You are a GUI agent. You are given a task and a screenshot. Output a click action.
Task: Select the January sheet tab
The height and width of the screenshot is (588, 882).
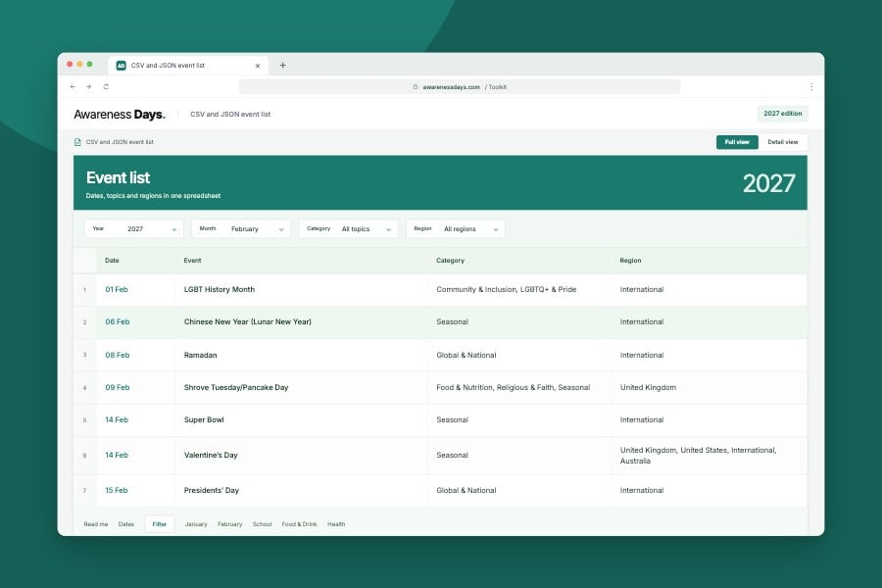point(196,524)
